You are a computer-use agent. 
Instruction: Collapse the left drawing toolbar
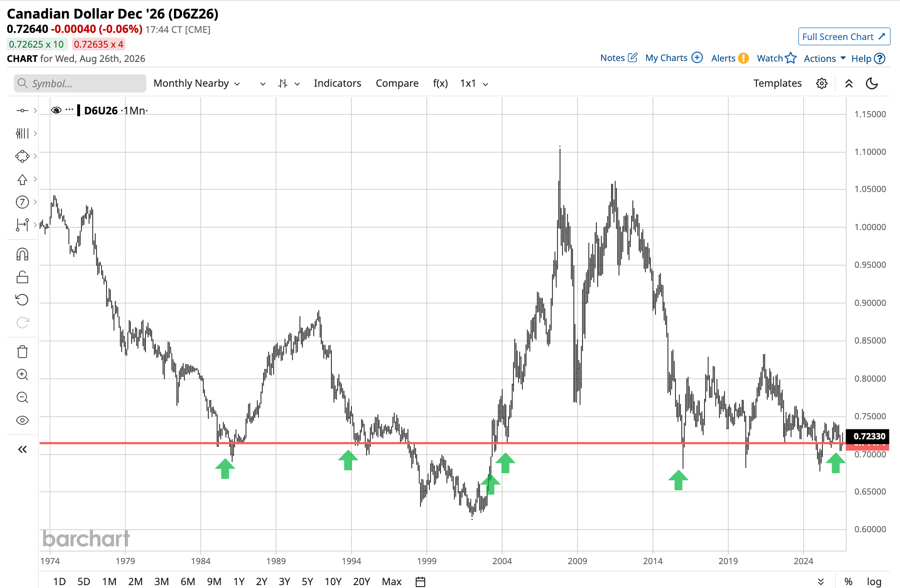point(22,449)
